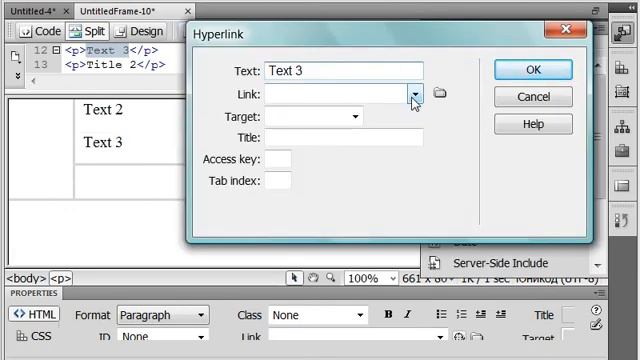Select the pointer Select tool in status bar
Image resolution: width=640 pixels, height=360 pixels.
294,278
